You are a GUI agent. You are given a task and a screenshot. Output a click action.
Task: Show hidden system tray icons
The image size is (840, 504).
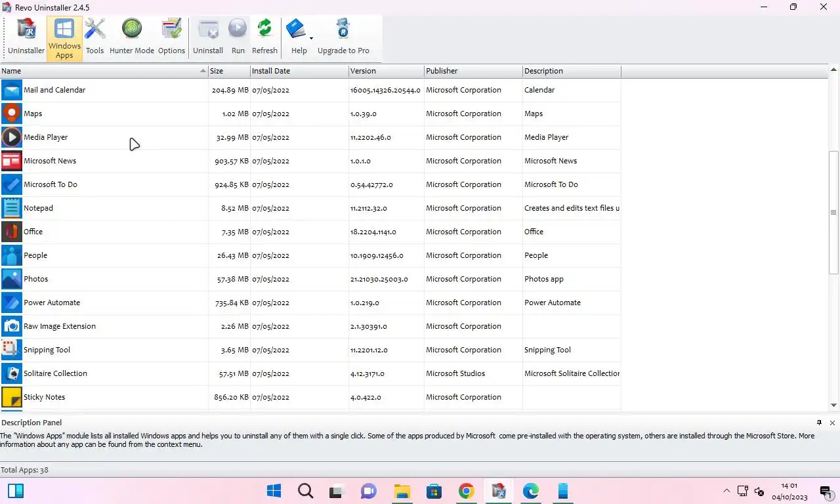(x=726, y=491)
